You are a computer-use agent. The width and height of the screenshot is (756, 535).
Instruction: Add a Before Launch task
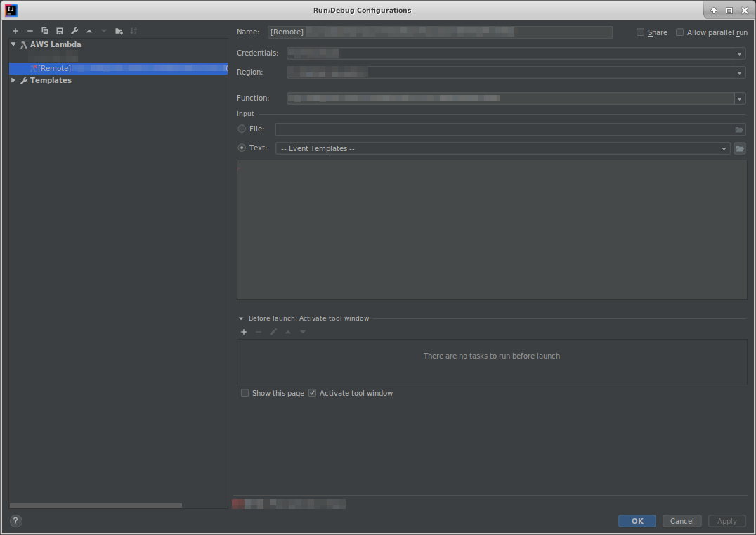tap(243, 331)
